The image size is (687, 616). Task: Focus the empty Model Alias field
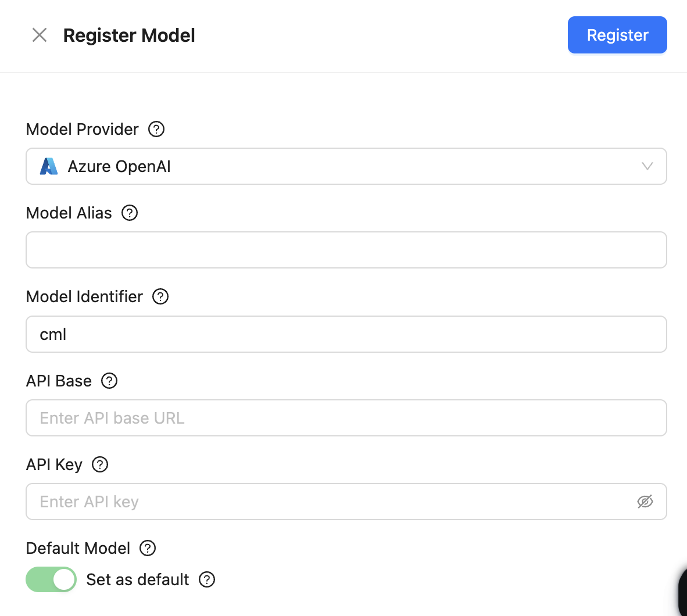point(346,250)
